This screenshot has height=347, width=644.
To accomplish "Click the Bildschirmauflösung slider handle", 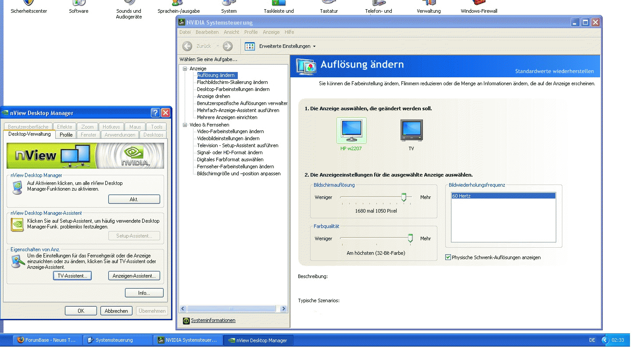I will [404, 198].
